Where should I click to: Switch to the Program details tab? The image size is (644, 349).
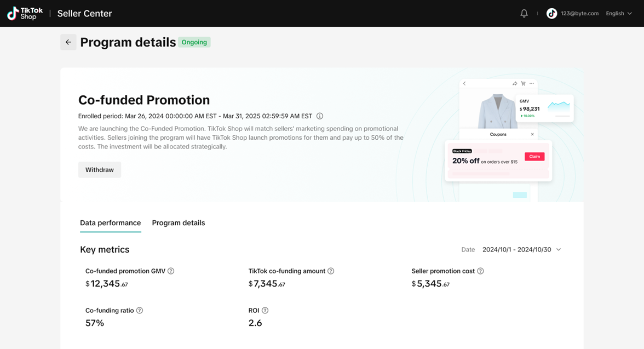point(179,223)
